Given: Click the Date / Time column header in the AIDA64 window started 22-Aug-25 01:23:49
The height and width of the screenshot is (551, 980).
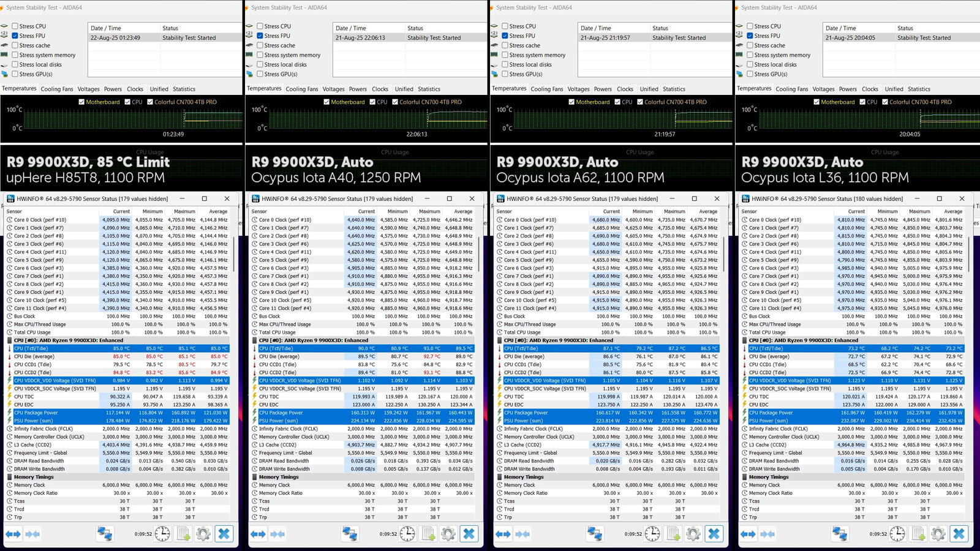Looking at the screenshot, I should click(x=124, y=28).
